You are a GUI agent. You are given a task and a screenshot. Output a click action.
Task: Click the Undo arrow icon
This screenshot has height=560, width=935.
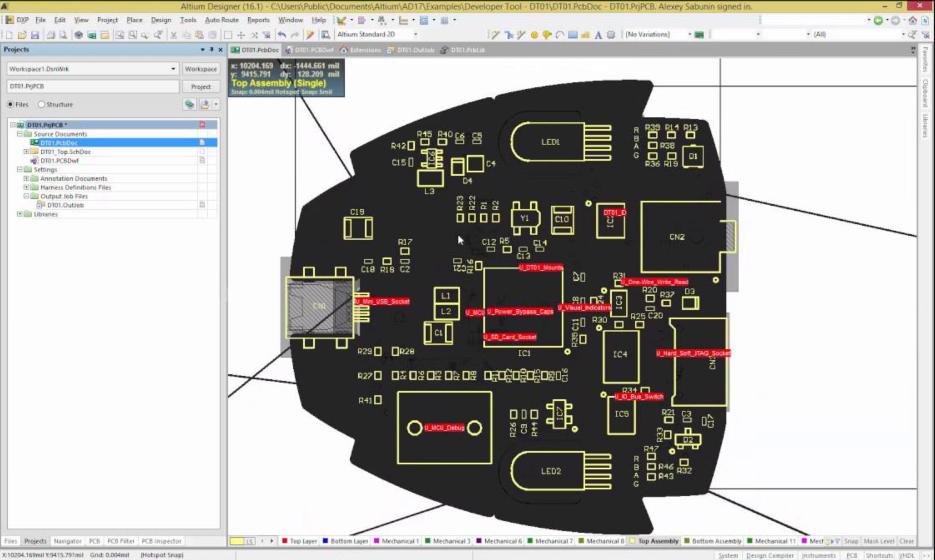point(282,35)
